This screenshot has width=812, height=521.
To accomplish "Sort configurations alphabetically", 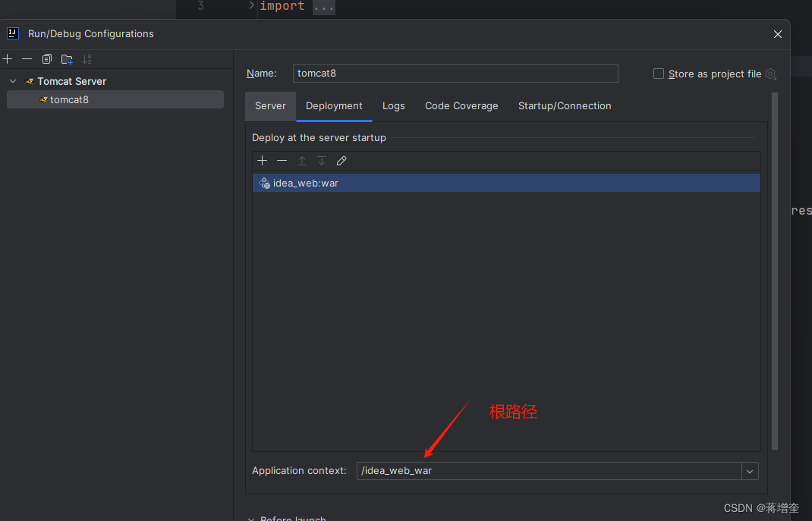I will [x=87, y=59].
